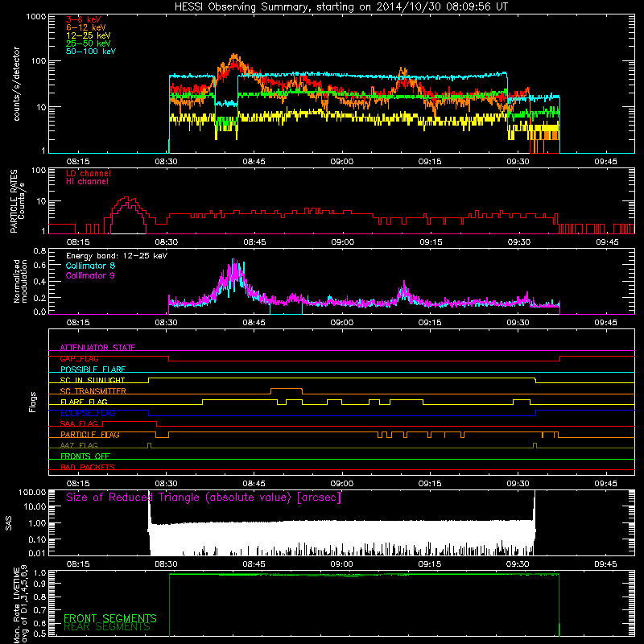644x644 pixels.
Task: Click the 'FRONTS OFF' flag label
Action: coord(85,456)
